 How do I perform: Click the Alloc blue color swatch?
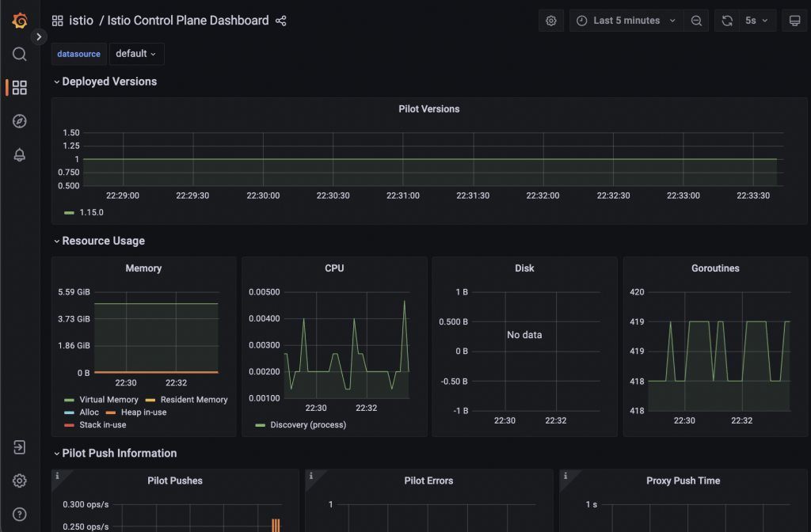pyautogui.click(x=69, y=412)
